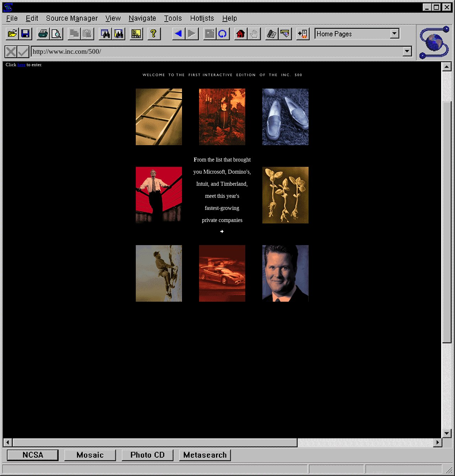Expand the URL address history dropdown
This screenshot has width=455, height=476.
(x=407, y=52)
